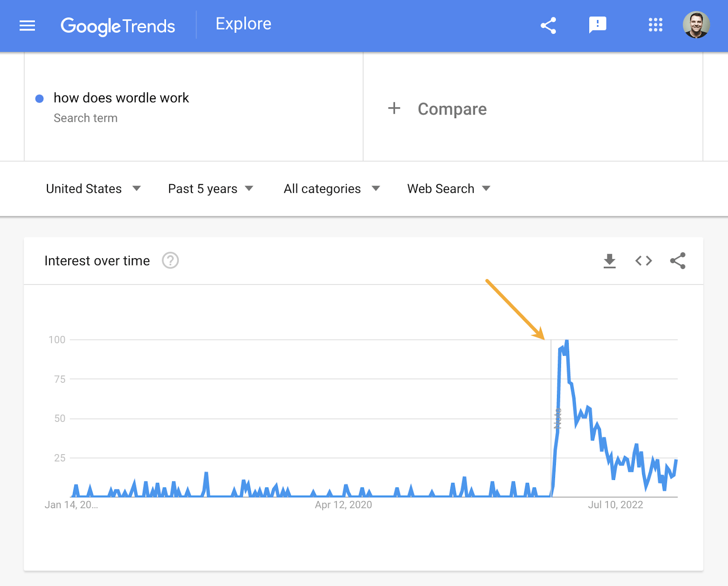Screen dimensions: 728x586
Task: Click the blue dot beside the search term
Action: click(40, 99)
